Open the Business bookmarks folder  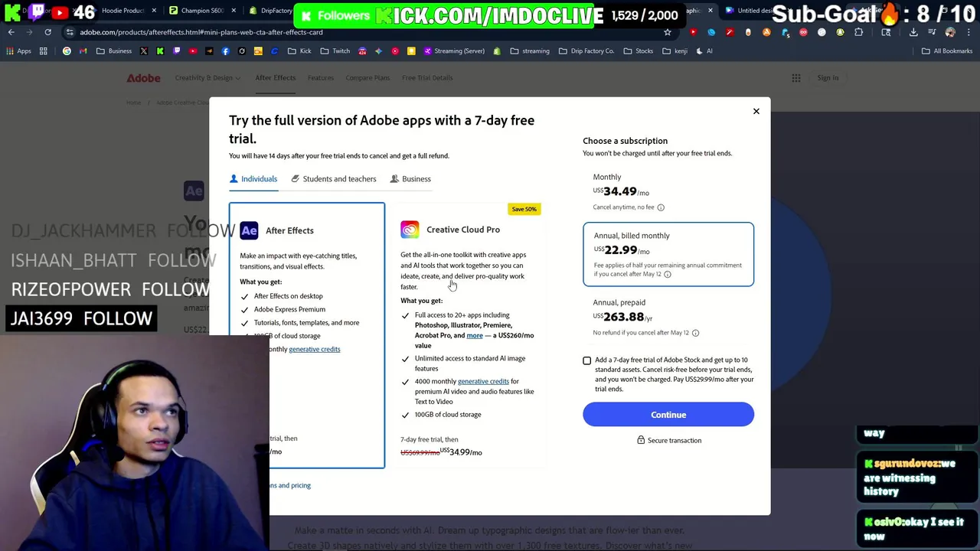click(x=113, y=51)
